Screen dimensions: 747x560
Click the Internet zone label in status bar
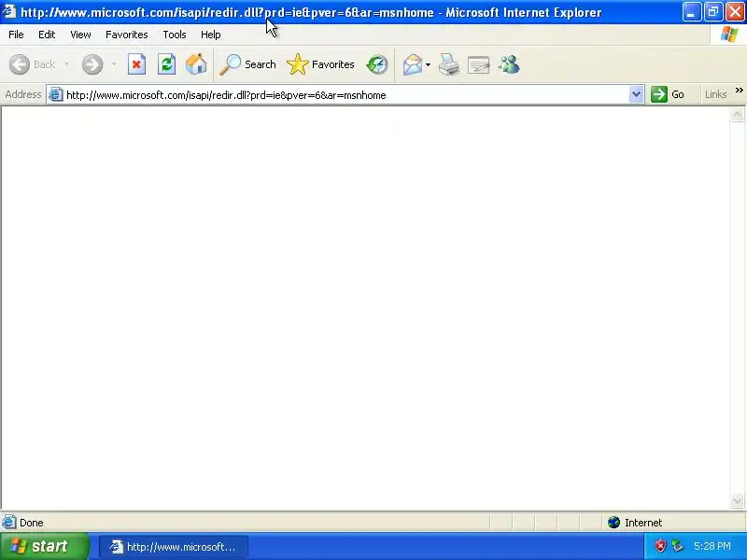coord(643,523)
